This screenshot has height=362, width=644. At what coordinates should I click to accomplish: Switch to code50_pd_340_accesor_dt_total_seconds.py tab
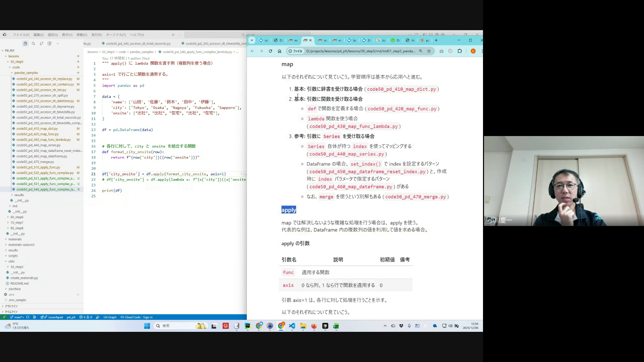138,44
